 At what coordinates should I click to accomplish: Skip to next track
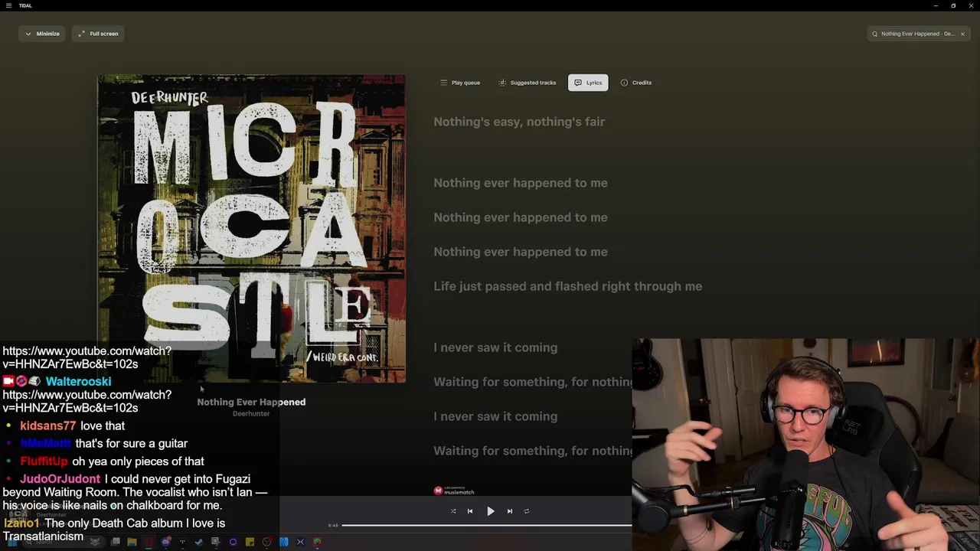point(510,511)
